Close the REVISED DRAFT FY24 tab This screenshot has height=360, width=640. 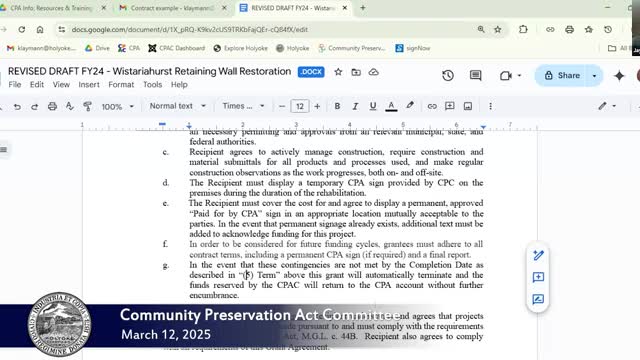pos(345,8)
